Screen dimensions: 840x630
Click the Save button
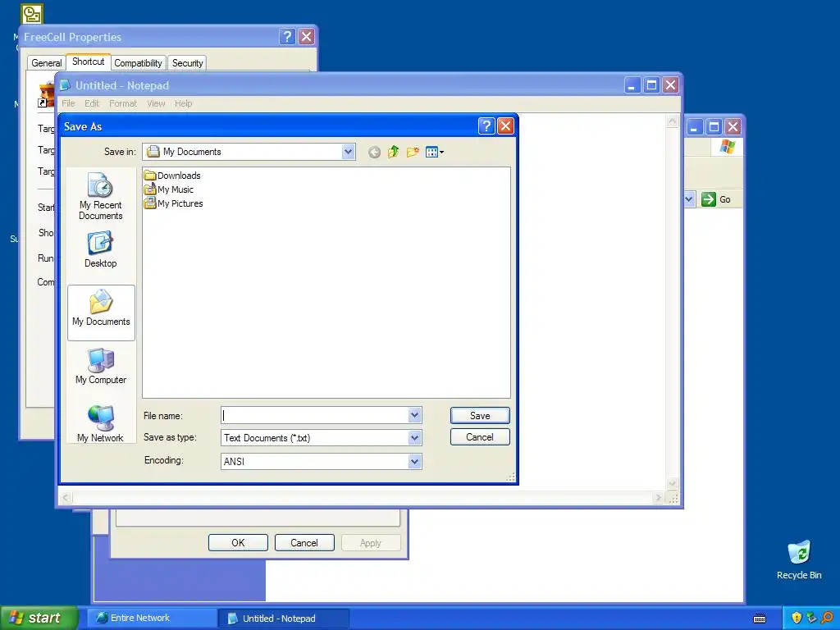[x=480, y=416]
